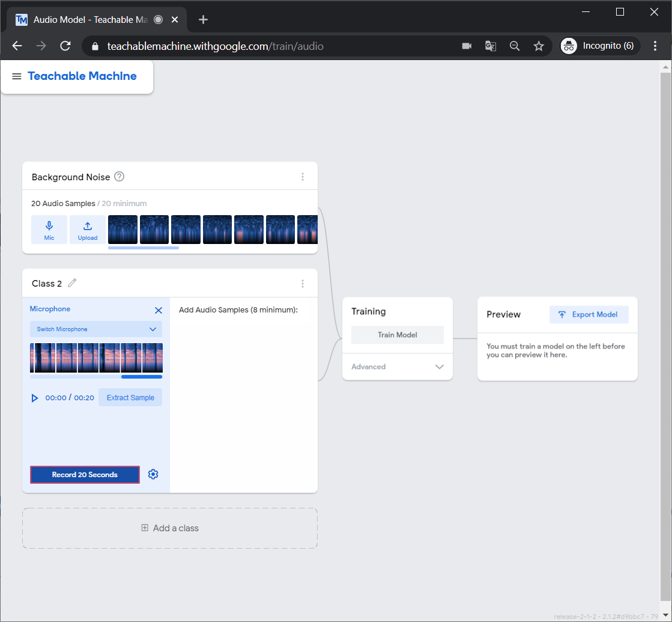Image resolution: width=672 pixels, height=622 pixels.
Task: Select the fifth Background Noise sample thumbnail
Action: 249,230
